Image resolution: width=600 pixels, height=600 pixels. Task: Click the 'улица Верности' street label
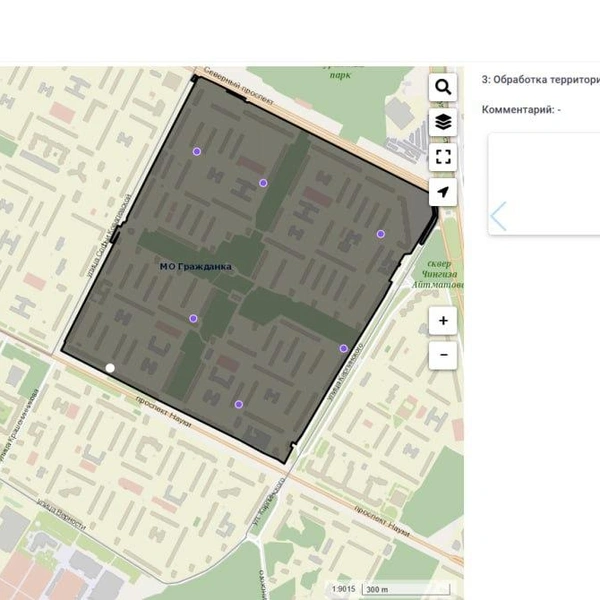click(x=61, y=515)
